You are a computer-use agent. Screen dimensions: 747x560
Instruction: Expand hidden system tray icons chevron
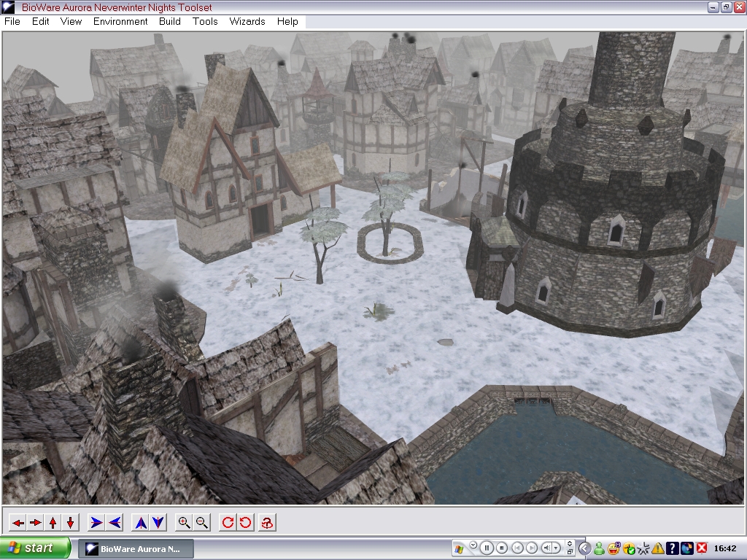pyautogui.click(x=584, y=548)
